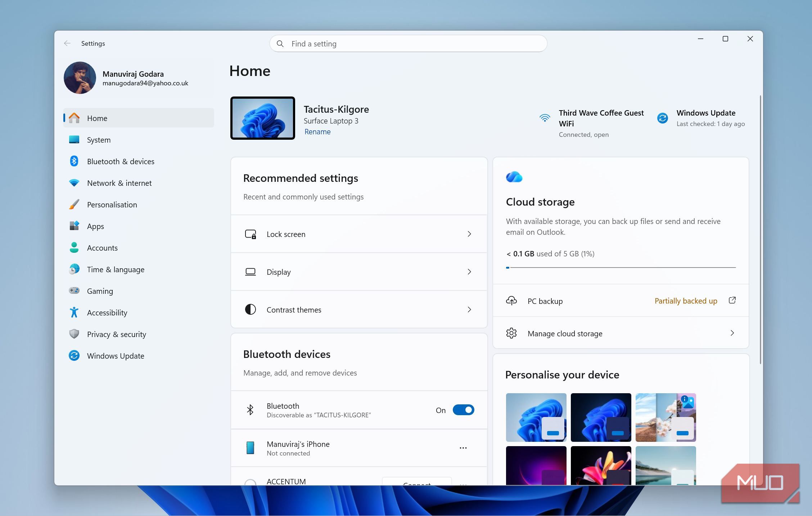Select the light blue Windows bloom theme thumbnail

point(536,417)
